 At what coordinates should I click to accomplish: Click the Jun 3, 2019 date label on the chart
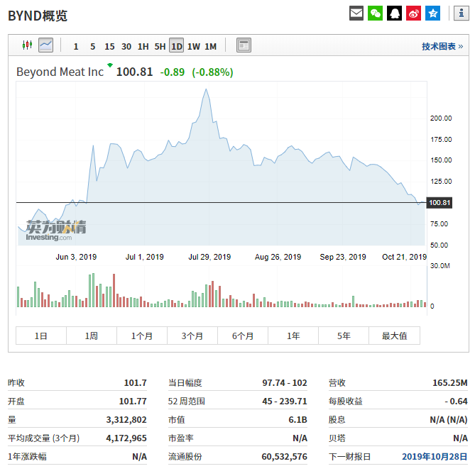[x=76, y=257]
